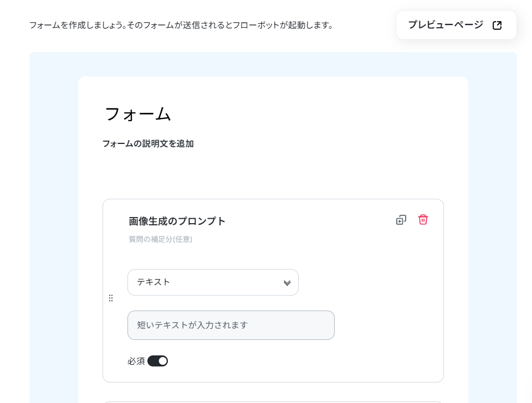This screenshot has height=403, width=532.
Task: Click the フォームを作成しましょう instruction text
Action: pos(181,25)
